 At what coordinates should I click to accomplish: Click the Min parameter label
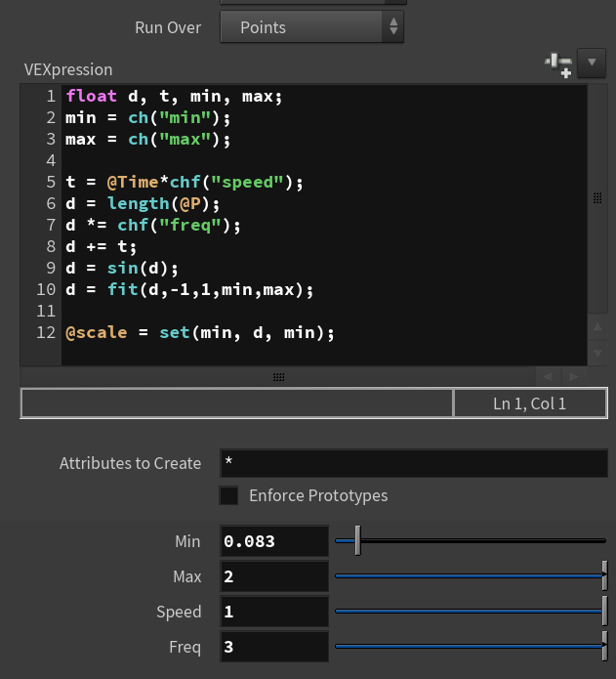(187, 541)
